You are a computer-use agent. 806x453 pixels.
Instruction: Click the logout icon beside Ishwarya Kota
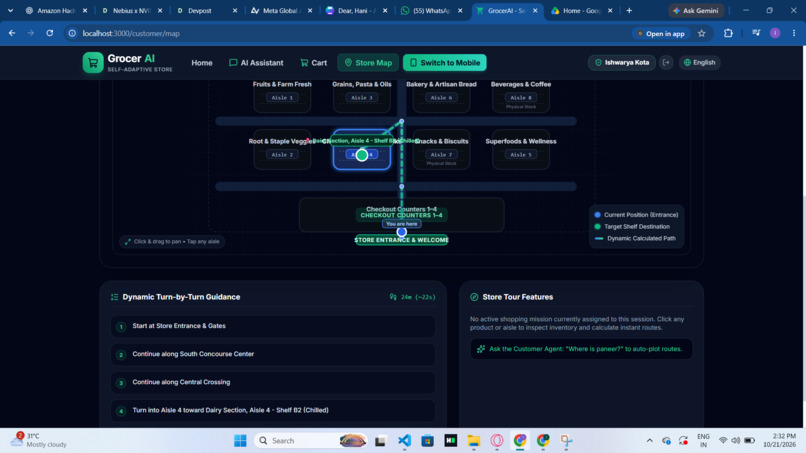pyautogui.click(x=666, y=63)
